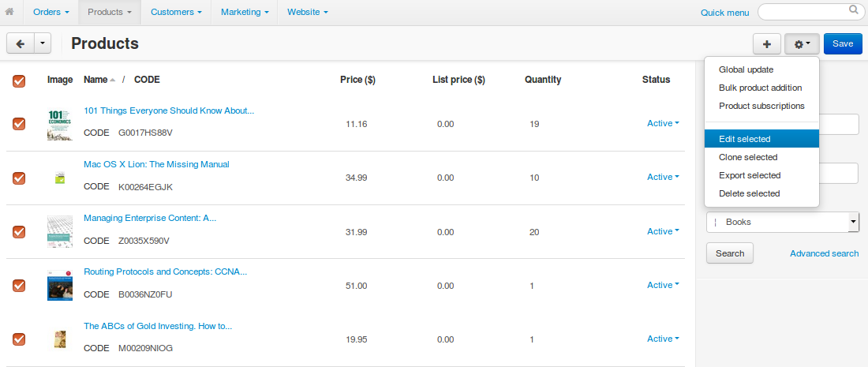Screen dimensions: 868x367
Task: Open Active status dropdown for Mac OS X Lion
Action: (663, 177)
